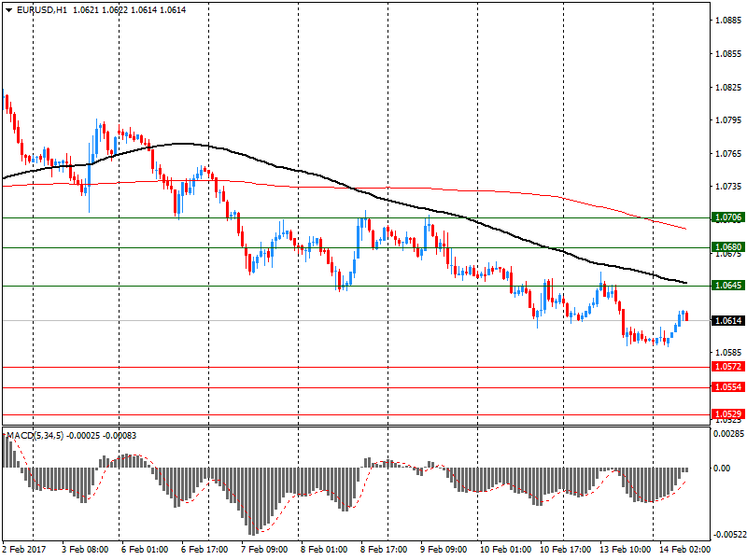Viewport: 747px width, 560px height.
Task: Click the -0.00522 MACD scale label
Action: (728, 534)
